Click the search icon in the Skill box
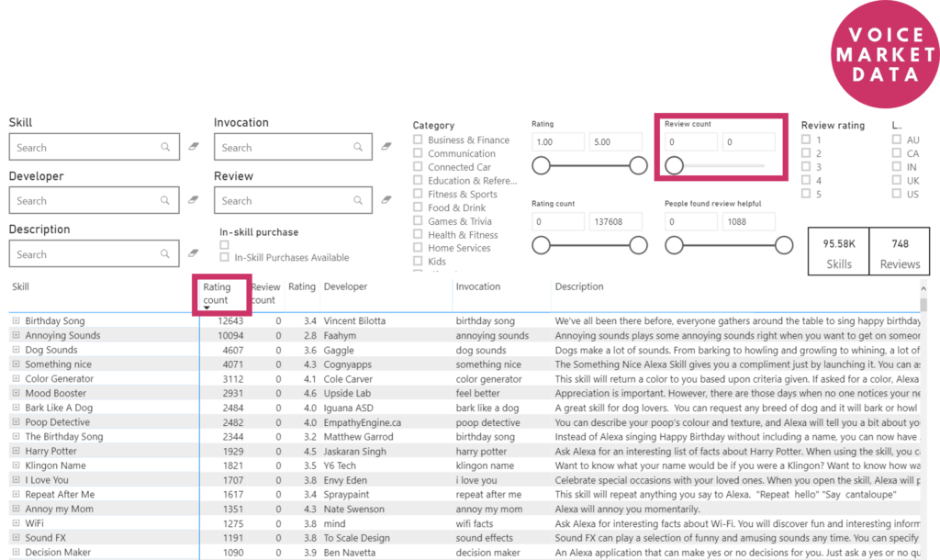Screen dimensions: 940x560 point(165,147)
